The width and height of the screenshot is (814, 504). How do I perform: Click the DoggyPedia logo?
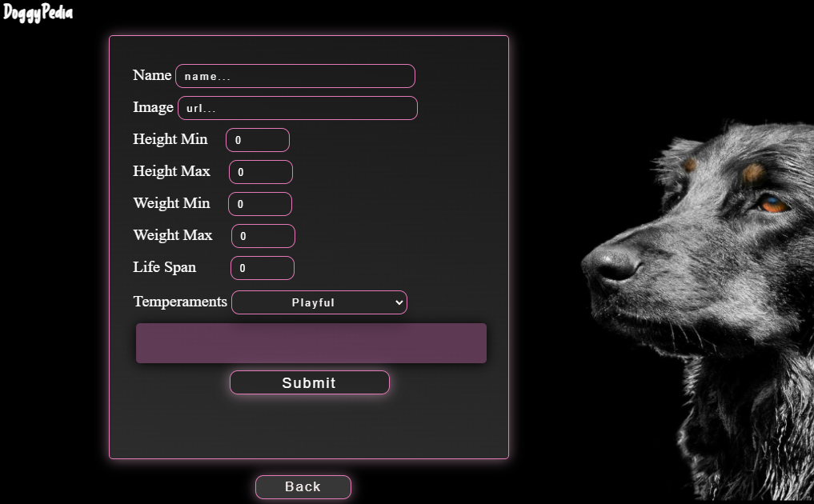[38, 13]
